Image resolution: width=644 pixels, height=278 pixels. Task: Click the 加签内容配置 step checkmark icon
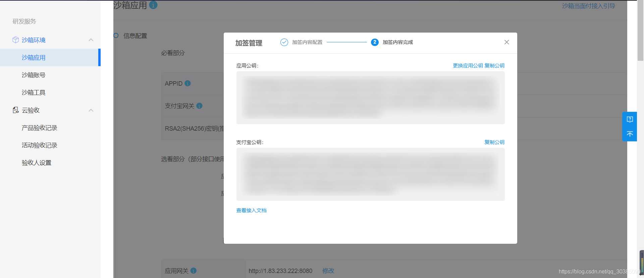tap(284, 42)
